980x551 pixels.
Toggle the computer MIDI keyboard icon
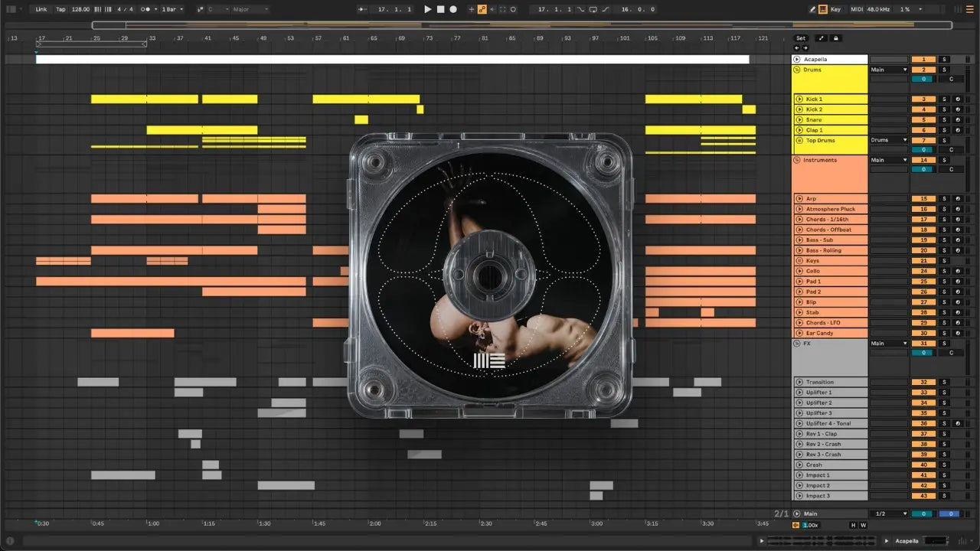click(x=823, y=9)
